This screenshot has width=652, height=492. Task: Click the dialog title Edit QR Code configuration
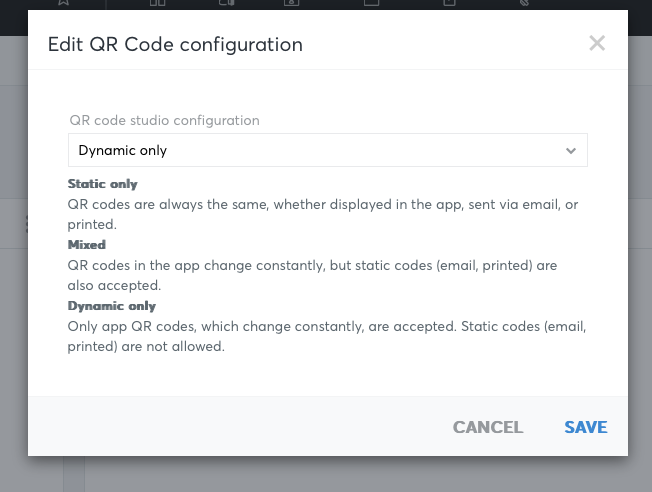click(175, 45)
